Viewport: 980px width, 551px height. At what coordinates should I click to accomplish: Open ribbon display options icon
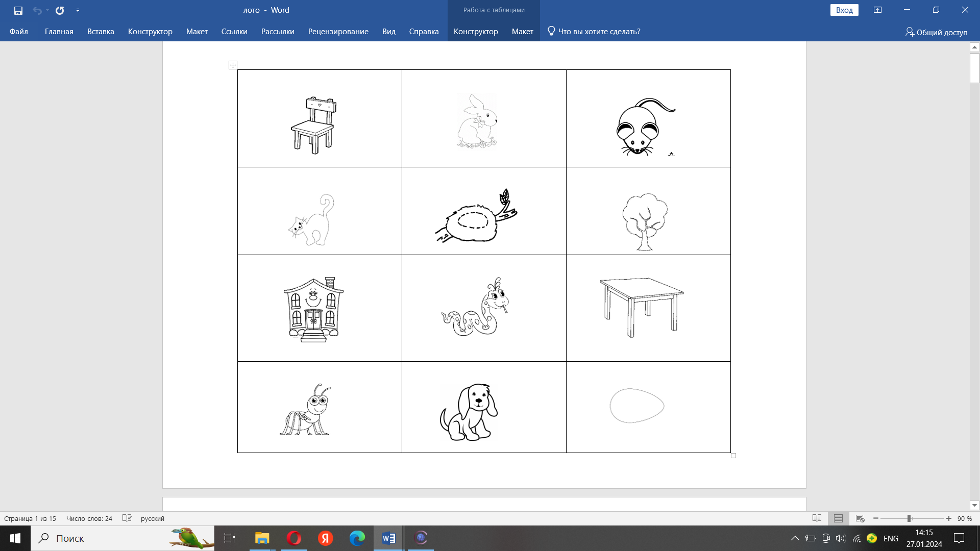[x=878, y=10]
